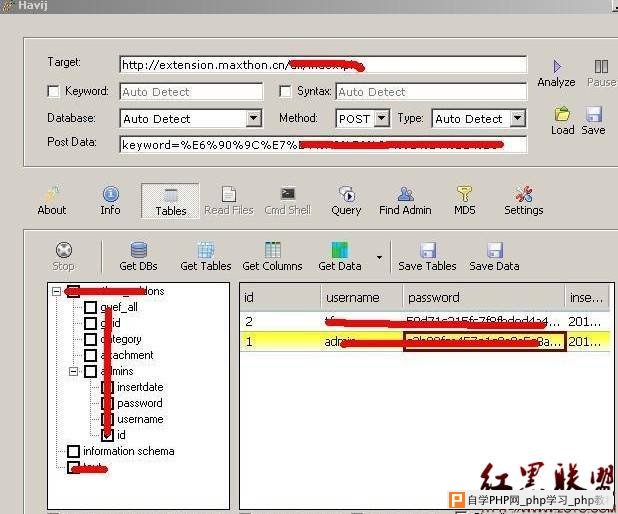Click the Pause icon
The image size is (618, 514).
601,67
